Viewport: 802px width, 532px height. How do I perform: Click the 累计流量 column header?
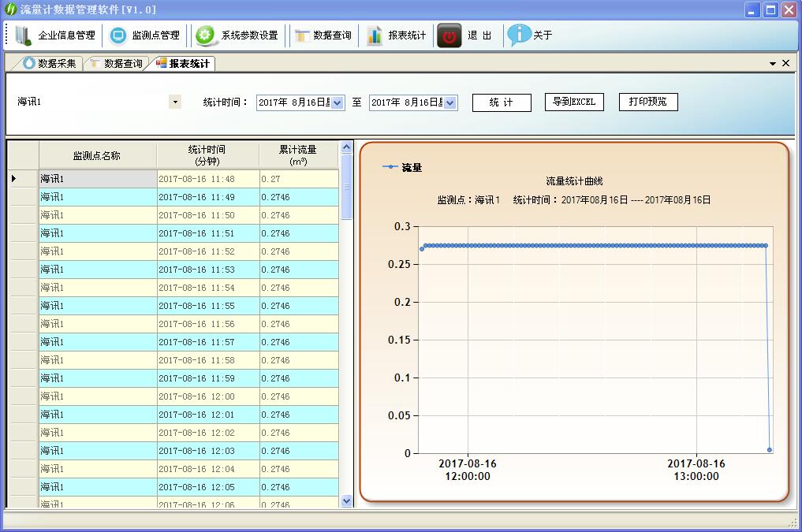pos(298,154)
